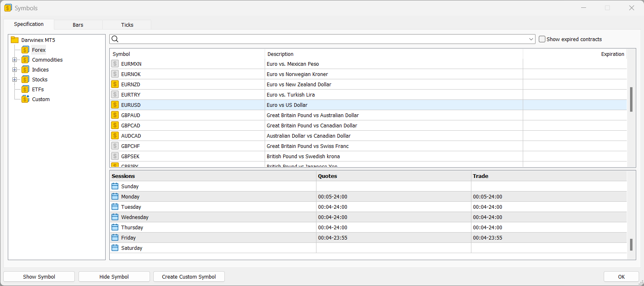644x286 pixels.
Task: Select the Forex icon in the sidebar tree
Action: (25, 50)
